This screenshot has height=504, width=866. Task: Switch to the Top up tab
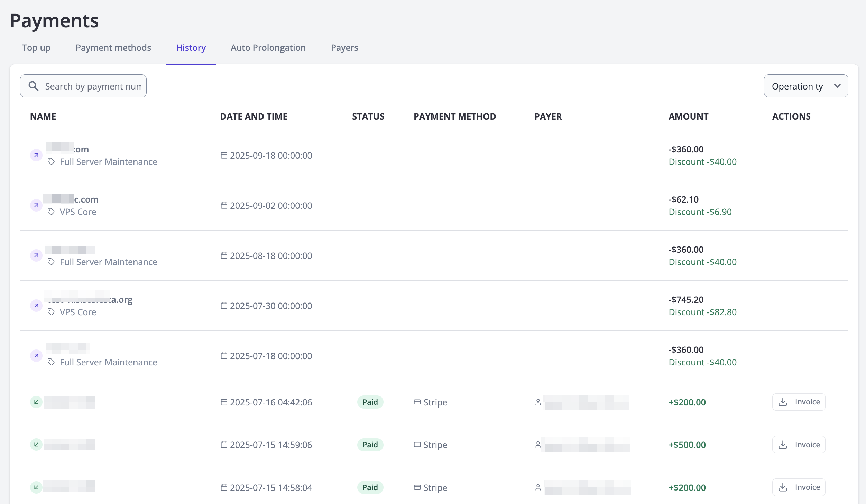pos(36,48)
